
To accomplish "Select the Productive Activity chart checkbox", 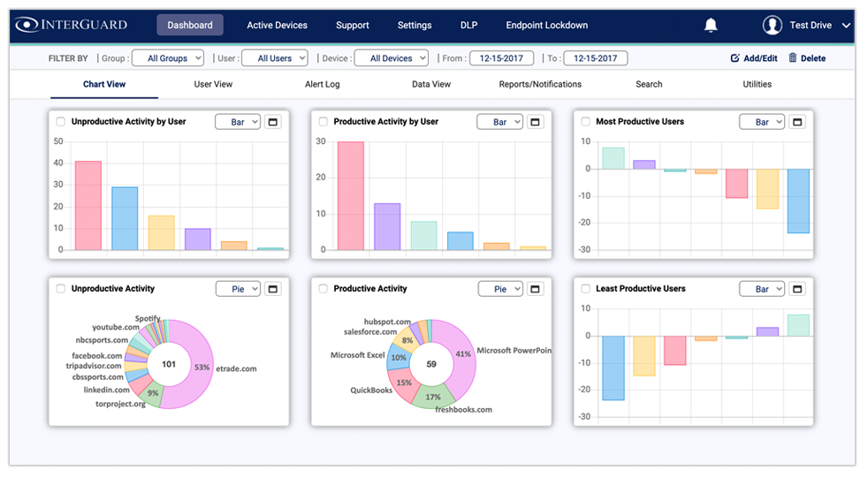I will coord(324,289).
